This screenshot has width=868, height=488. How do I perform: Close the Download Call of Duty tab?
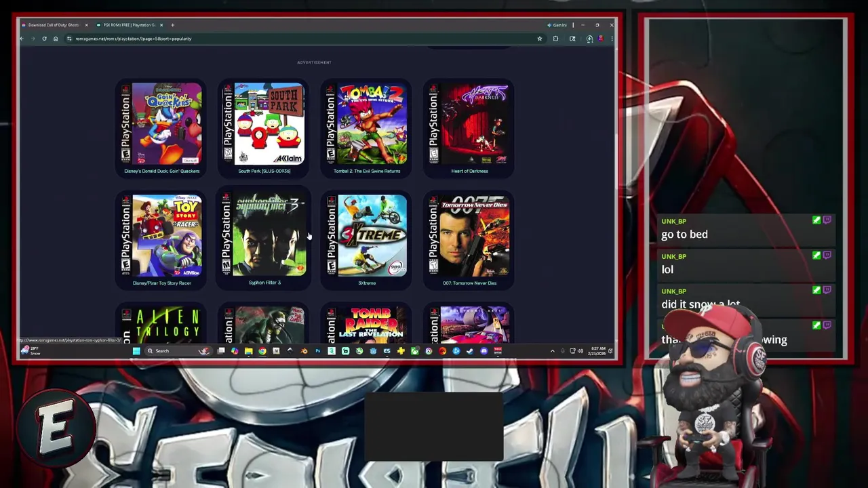tap(86, 25)
